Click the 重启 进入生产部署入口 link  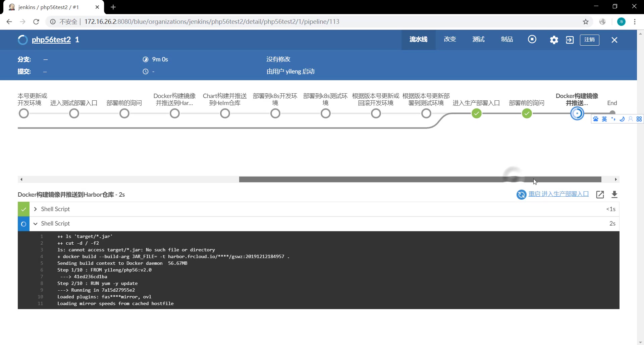coord(558,194)
